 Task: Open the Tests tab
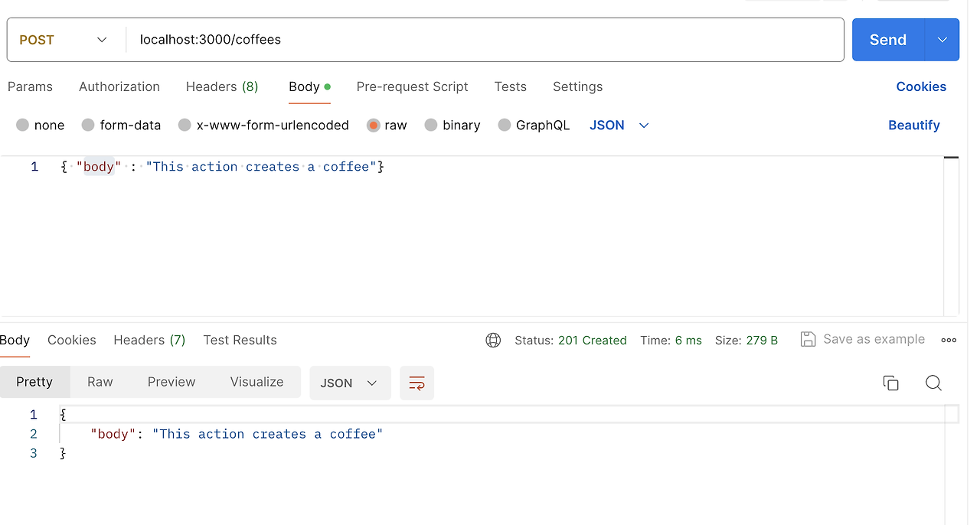511,86
